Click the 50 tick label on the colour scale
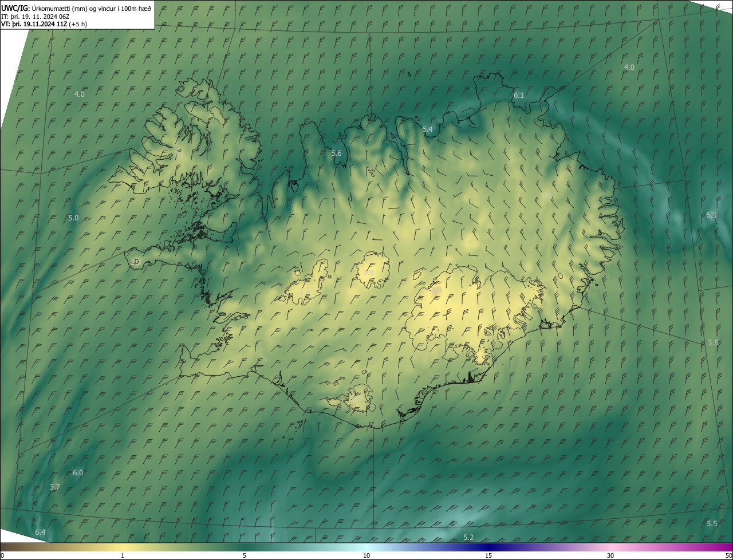Image resolution: width=733 pixels, height=560 pixels. pos(728,555)
